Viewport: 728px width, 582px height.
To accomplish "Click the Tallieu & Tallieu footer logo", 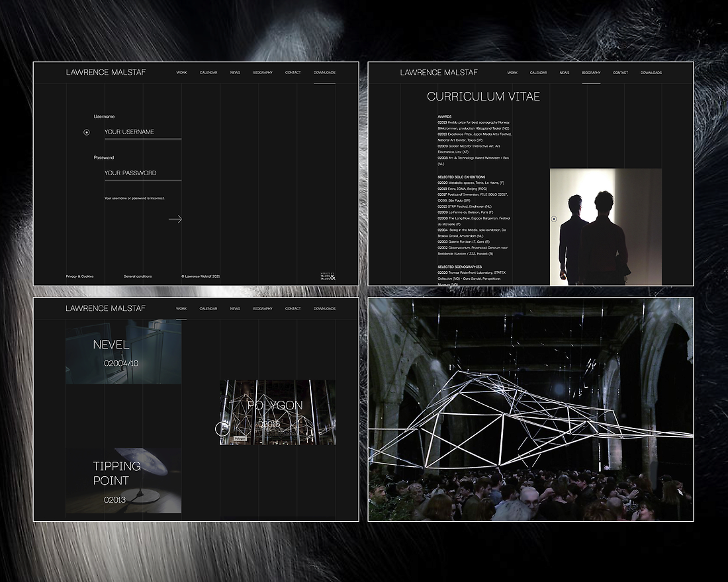I will [x=328, y=278].
